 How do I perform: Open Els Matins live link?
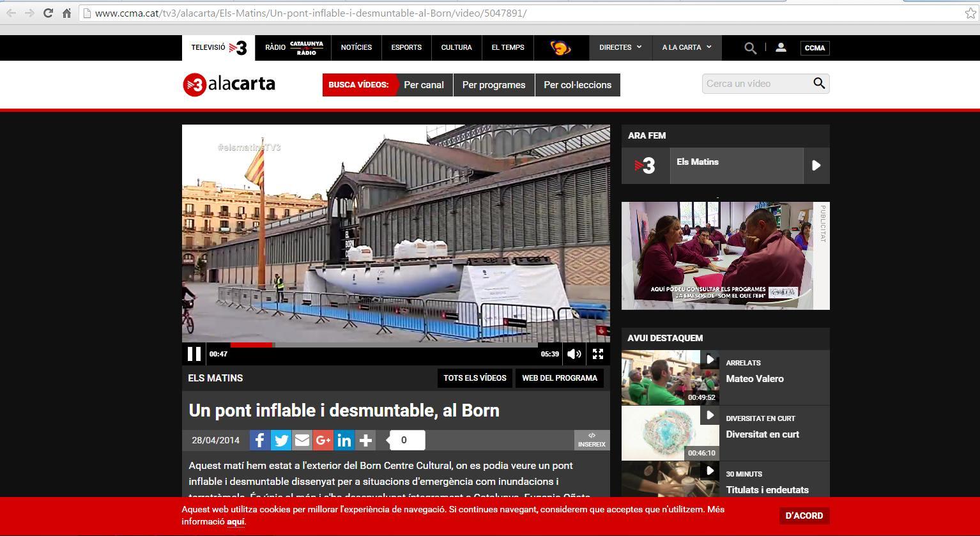tap(698, 162)
